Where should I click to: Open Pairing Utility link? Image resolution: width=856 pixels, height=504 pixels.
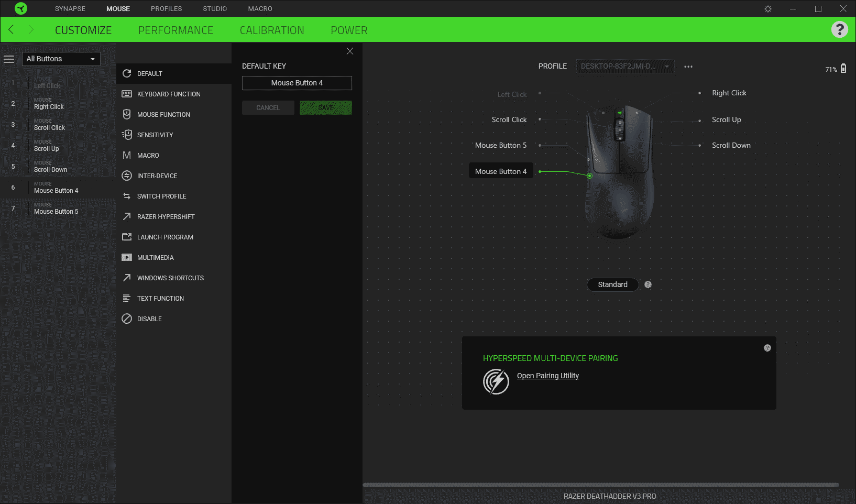(548, 376)
